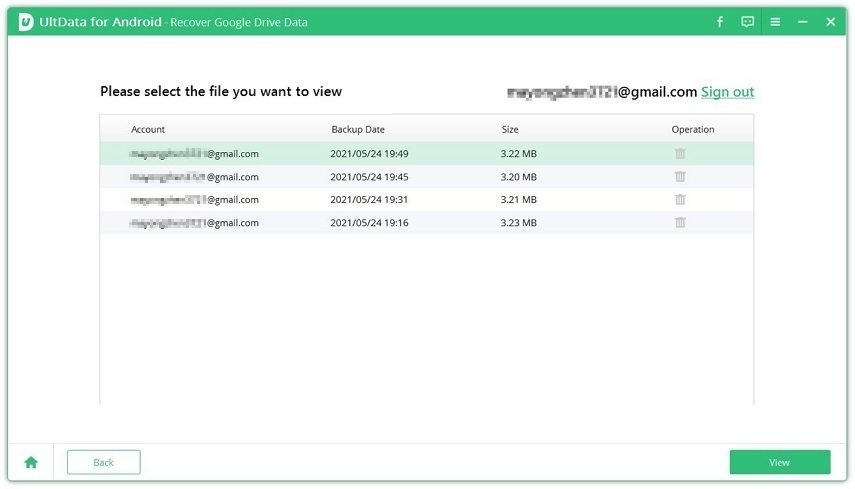The image size is (855, 489).
Task: Delete the backup dated 2021/05/24 19:31
Action: (680, 200)
